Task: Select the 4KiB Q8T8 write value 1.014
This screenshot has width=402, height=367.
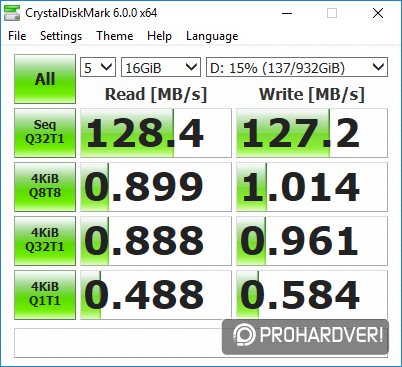Action: tap(312, 187)
